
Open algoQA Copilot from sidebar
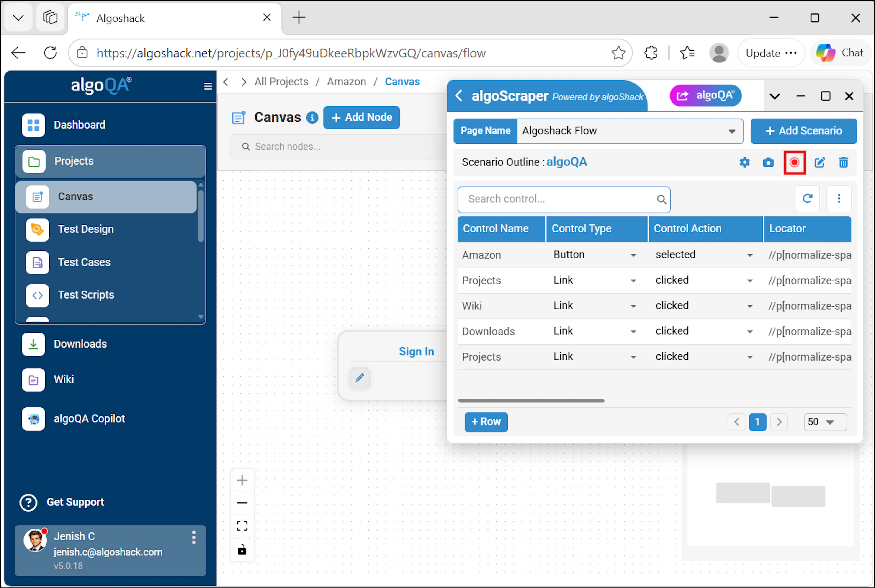[73, 419]
